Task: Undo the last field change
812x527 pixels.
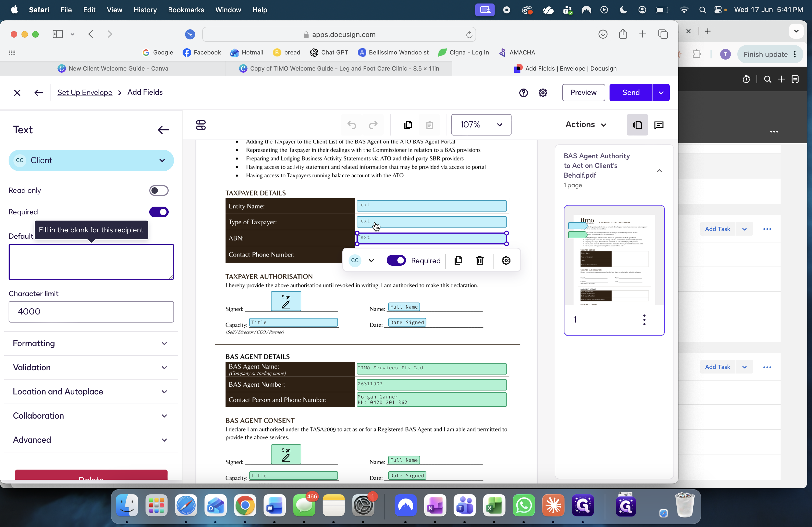Action: (x=352, y=125)
